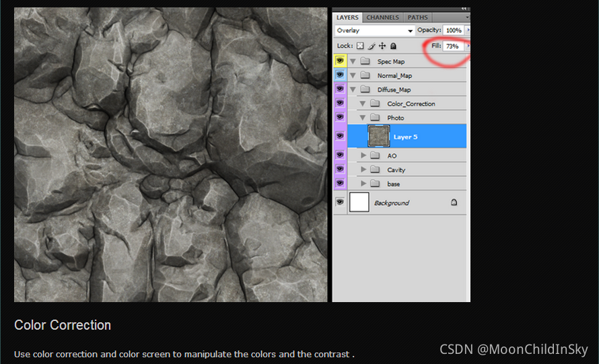Hide the Normal_Map group

(x=340, y=75)
